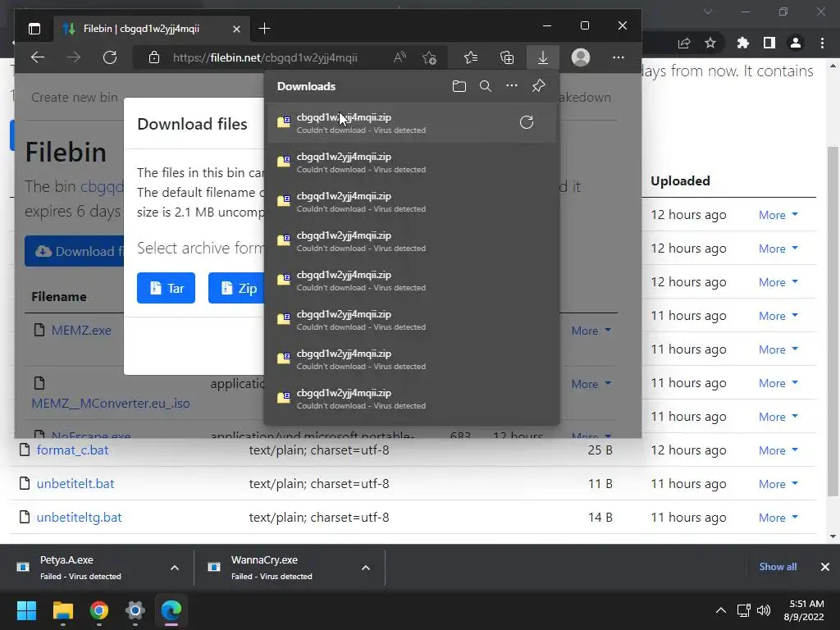Open MEMZ.exe file link
The image size is (840, 630).
[81, 331]
